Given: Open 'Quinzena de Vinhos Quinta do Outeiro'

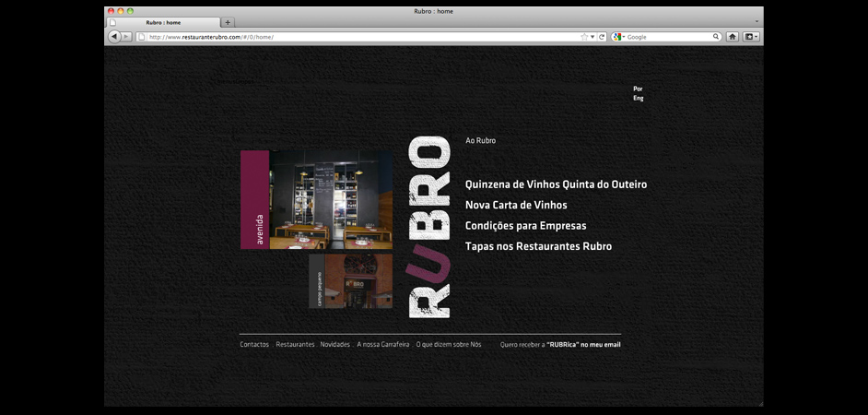Looking at the screenshot, I should (x=556, y=184).
